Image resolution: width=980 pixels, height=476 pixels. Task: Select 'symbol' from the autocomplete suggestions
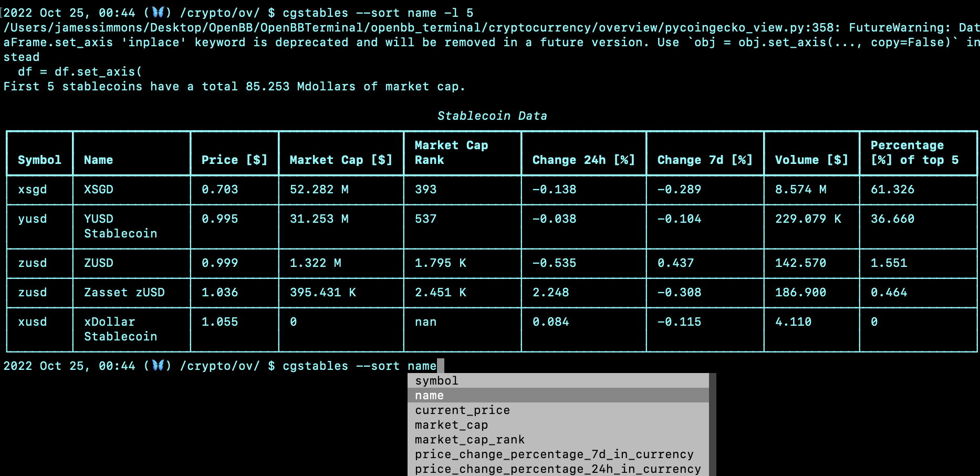point(437,380)
